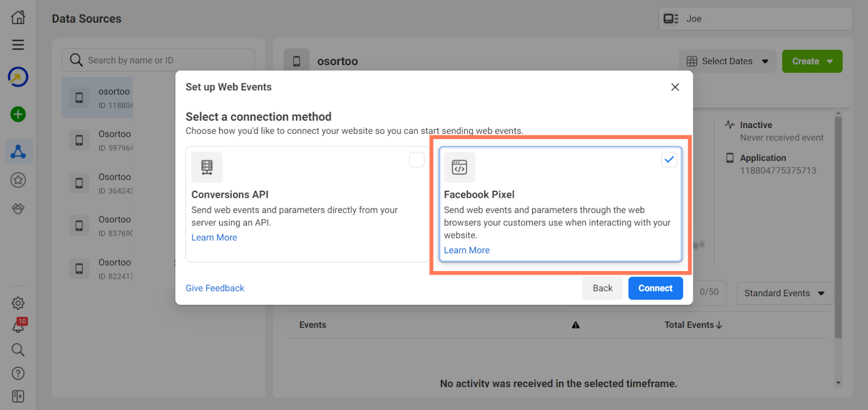Viewport: 868px width, 410px height.
Task: Open the notifications bell icon
Action: click(18, 326)
